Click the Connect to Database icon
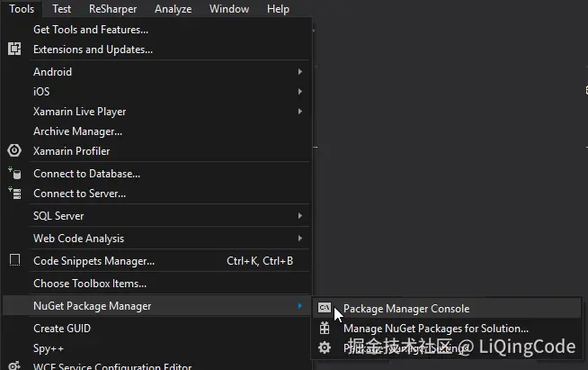Screen dimensions: 588x370 coord(14,173)
